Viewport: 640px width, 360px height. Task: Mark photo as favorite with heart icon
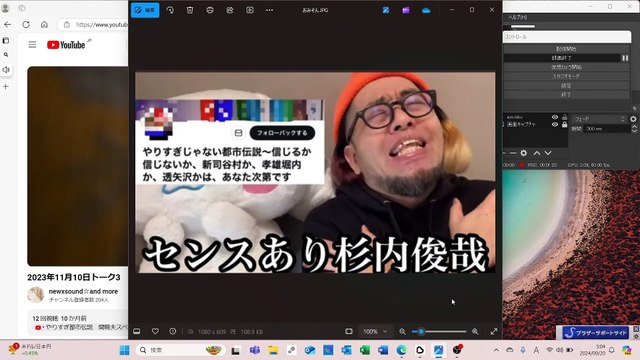pos(155,331)
